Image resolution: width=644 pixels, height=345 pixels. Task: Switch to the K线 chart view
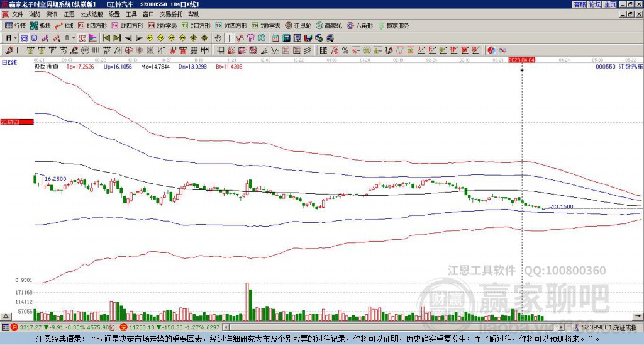click(64, 26)
